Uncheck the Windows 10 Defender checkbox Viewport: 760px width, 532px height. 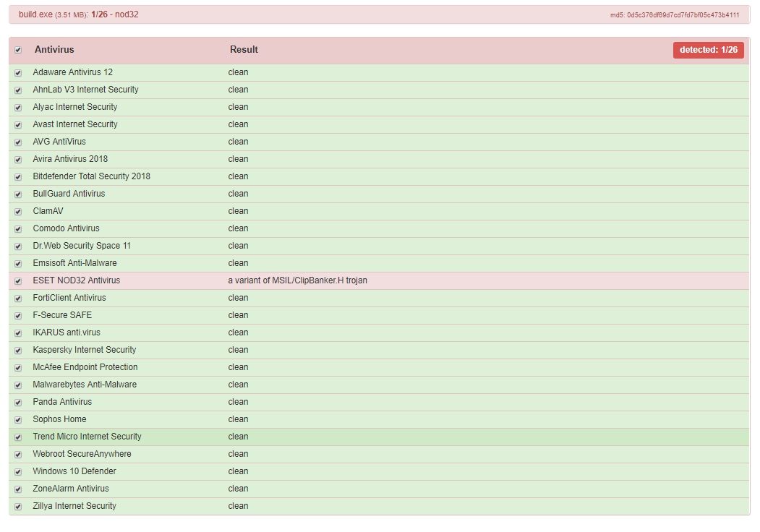[18, 472]
